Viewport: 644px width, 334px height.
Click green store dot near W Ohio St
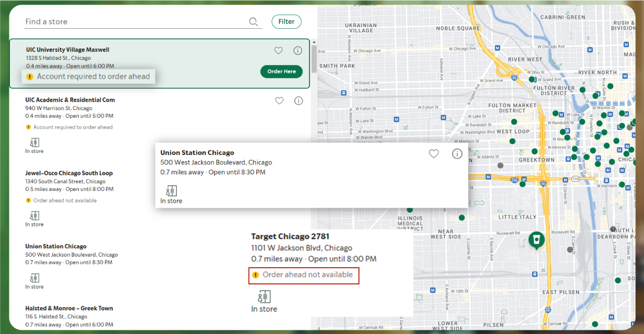pyautogui.click(x=532, y=79)
